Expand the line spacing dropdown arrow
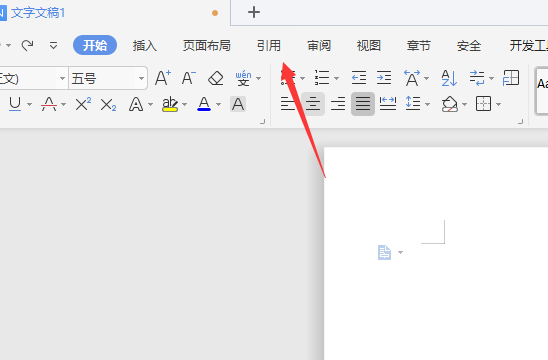 point(427,104)
